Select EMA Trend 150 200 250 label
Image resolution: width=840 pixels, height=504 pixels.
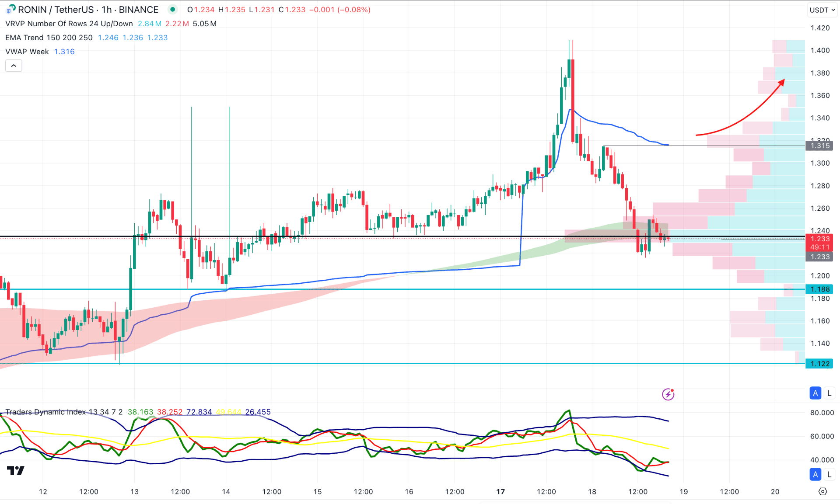[x=49, y=38]
